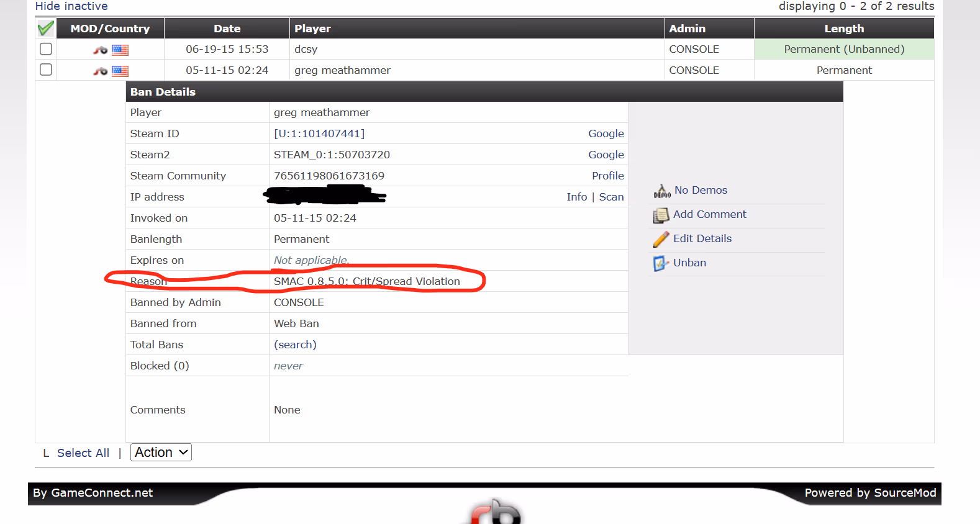Click CONSOLE admin in the dcsy row
This screenshot has height=524, width=980.
coord(694,49)
